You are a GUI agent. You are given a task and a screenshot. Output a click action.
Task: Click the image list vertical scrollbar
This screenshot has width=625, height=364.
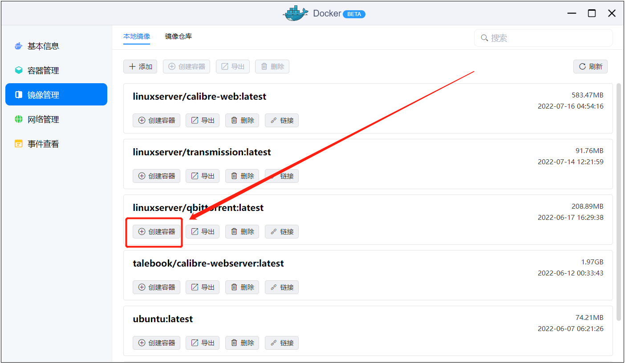tap(619, 202)
